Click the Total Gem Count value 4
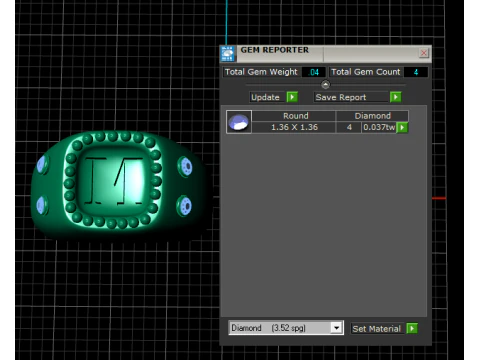This screenshot has height=360, width=480. coord(416,72)
